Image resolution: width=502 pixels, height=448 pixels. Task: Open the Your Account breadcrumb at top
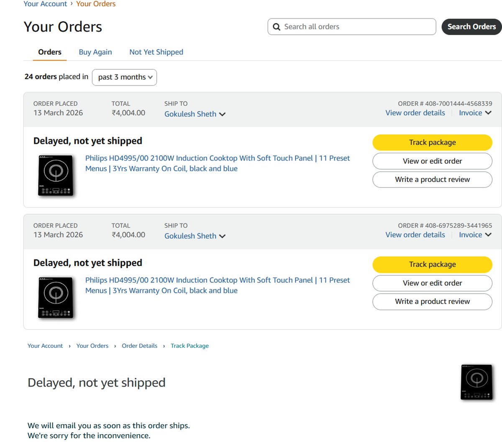click(45, 4)
